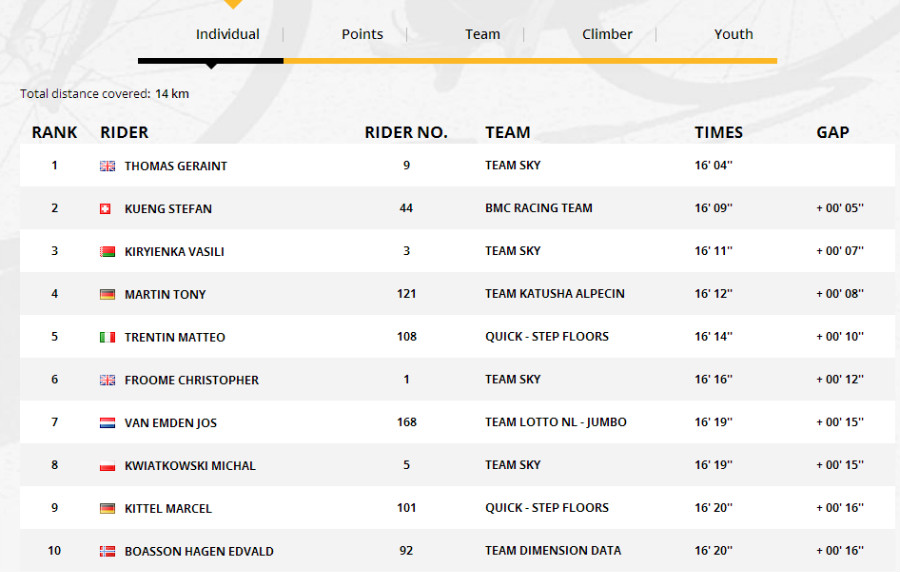Screen dimensions: 900x572
Task: Click the RIDER NO. column header
Action: [406, 133]
